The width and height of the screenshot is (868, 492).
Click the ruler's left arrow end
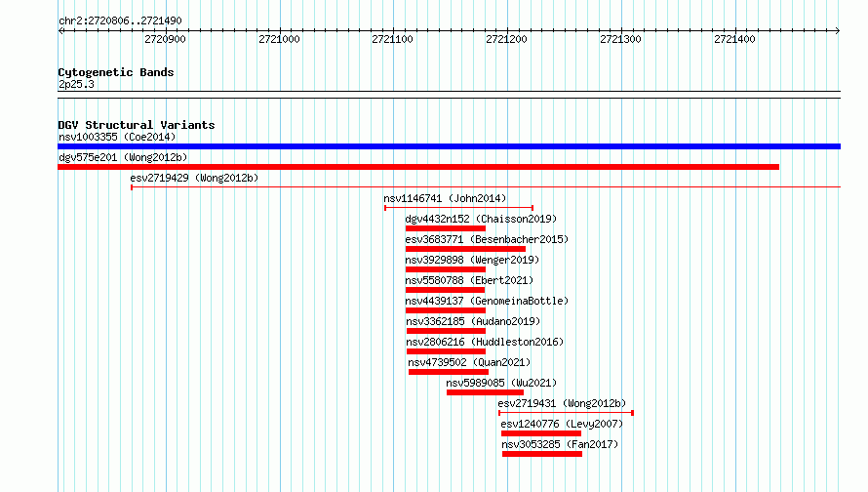60,31
